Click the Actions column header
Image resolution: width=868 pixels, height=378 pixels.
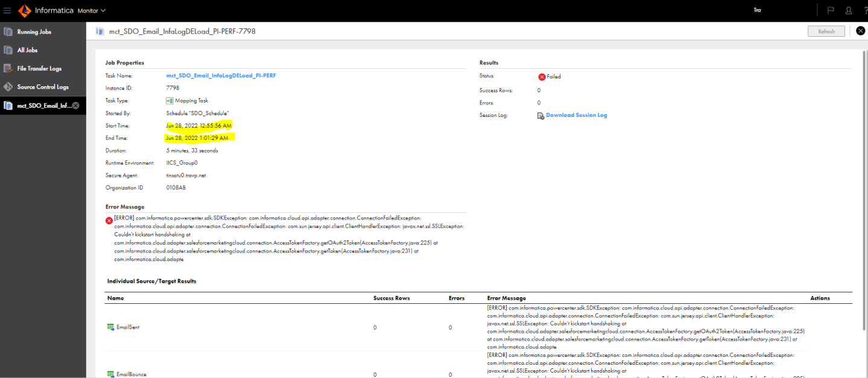(x=820, y=298)
